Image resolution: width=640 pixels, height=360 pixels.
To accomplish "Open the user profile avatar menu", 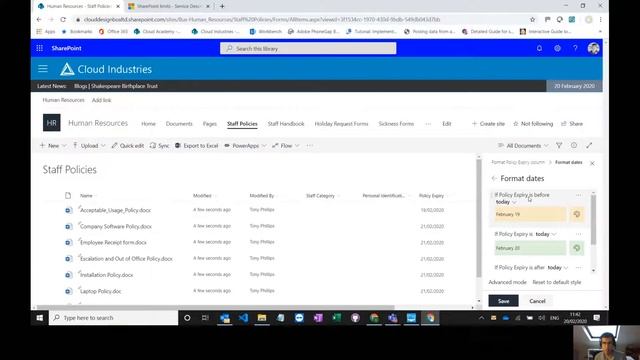I will pos(593,48).
